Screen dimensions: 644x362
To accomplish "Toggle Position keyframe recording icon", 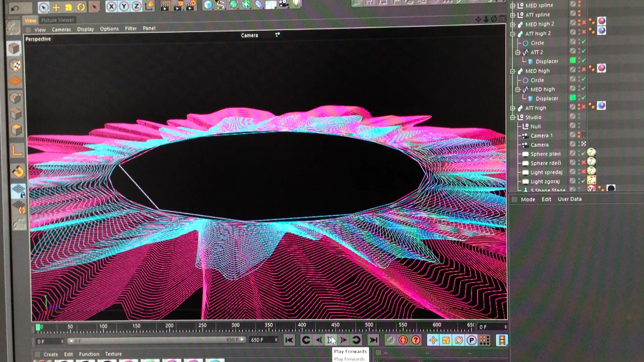I will pyautogui.click(x=433, y=340).
